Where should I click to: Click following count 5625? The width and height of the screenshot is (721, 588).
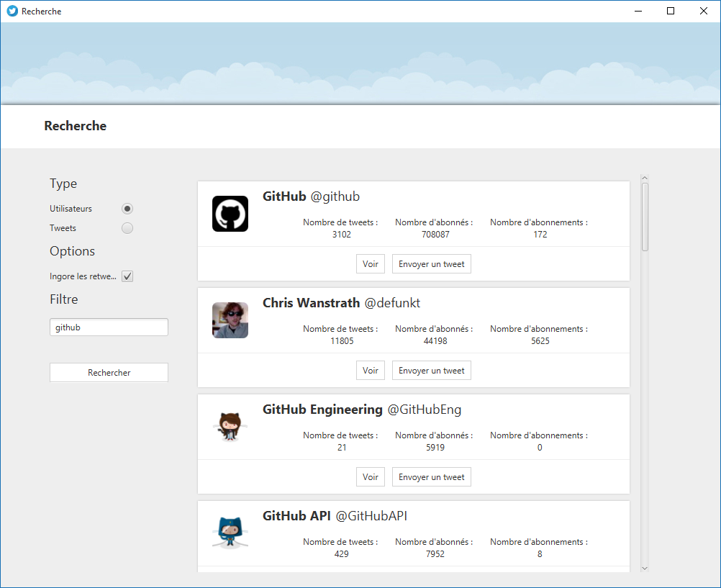point(540,341)
